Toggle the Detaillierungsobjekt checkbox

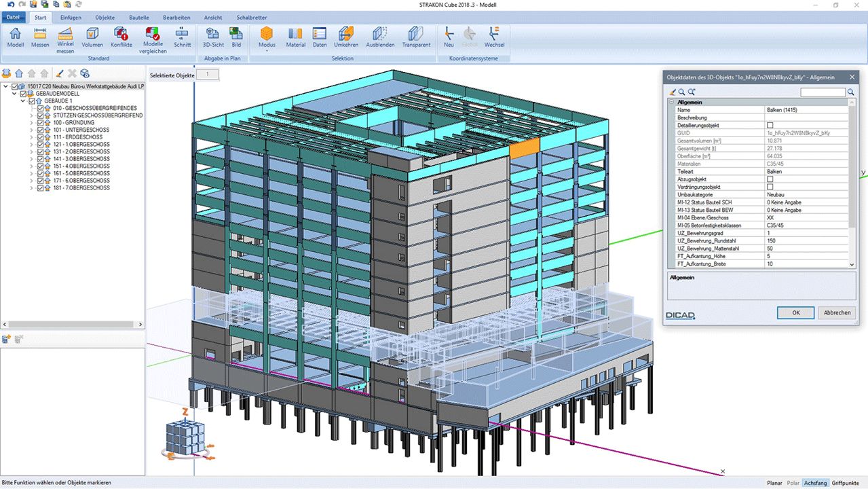[x=770, y=126]
